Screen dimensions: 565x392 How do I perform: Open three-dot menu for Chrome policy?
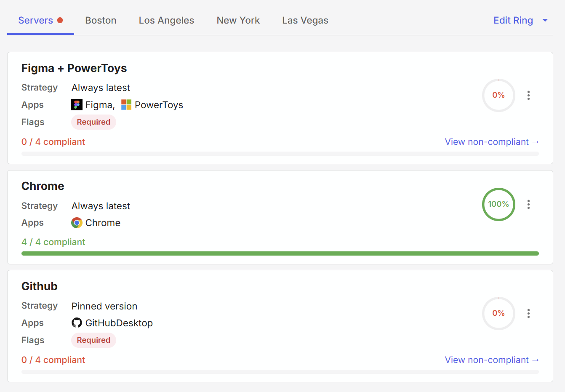point(528,205)
